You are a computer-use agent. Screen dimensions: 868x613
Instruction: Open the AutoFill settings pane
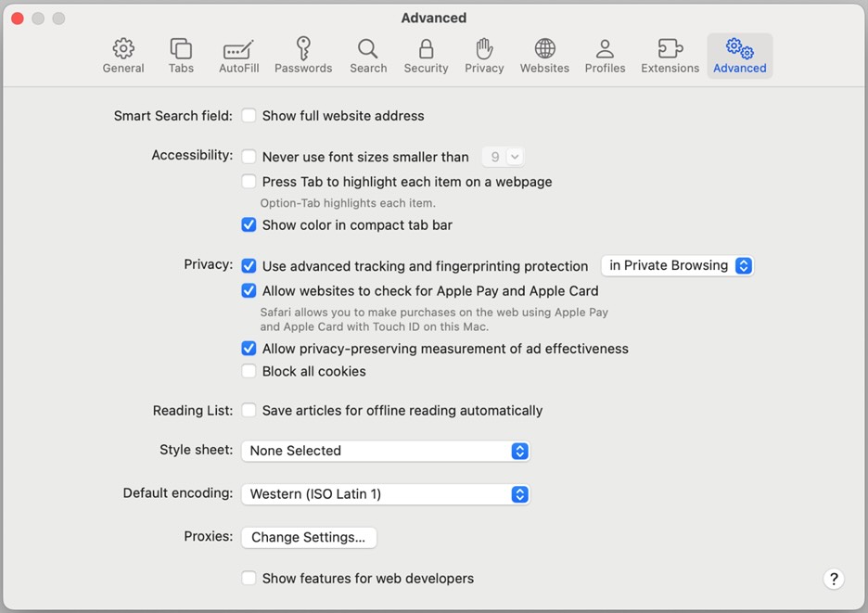tap(238, 56)
